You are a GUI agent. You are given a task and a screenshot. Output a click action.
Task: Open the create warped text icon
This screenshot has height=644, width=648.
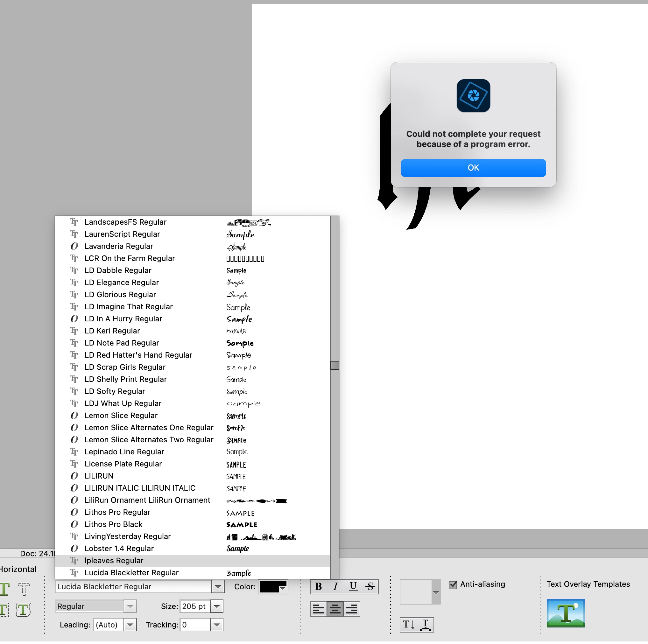pos(425,625)
